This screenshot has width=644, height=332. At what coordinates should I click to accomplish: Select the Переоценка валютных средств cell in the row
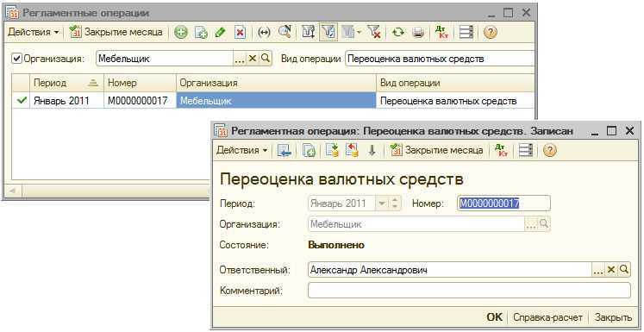click(455, 101)
